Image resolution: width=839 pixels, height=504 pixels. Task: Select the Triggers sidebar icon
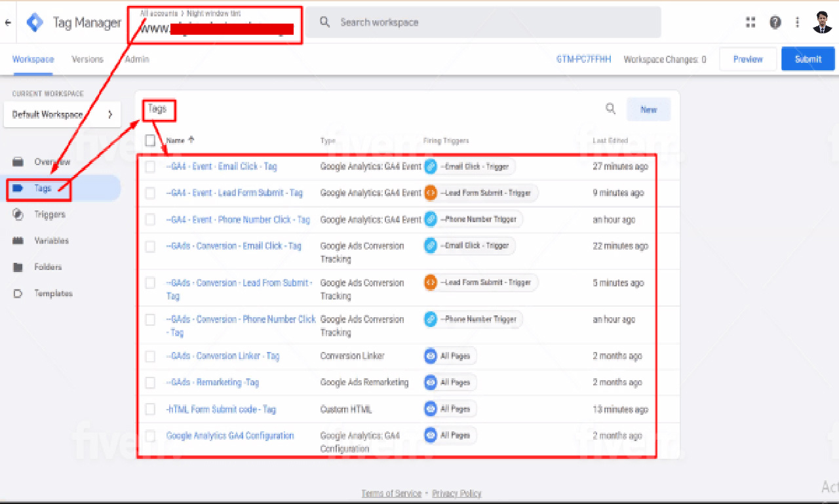click(51, 214)
